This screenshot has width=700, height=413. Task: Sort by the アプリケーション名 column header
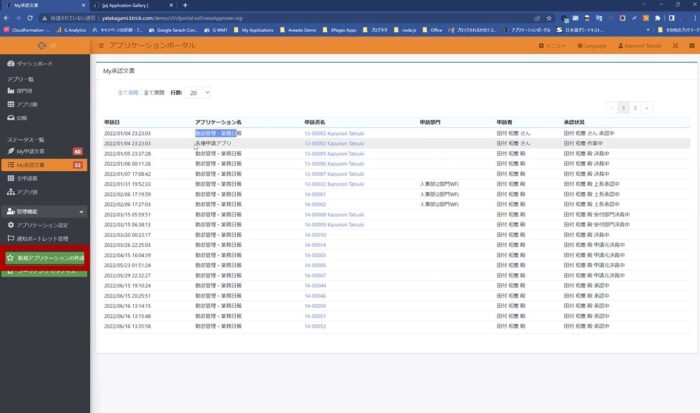click(x=218, y=122)
